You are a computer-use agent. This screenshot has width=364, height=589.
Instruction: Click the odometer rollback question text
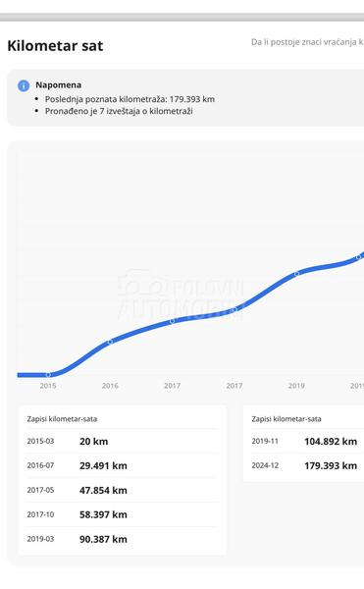(307, 42)
